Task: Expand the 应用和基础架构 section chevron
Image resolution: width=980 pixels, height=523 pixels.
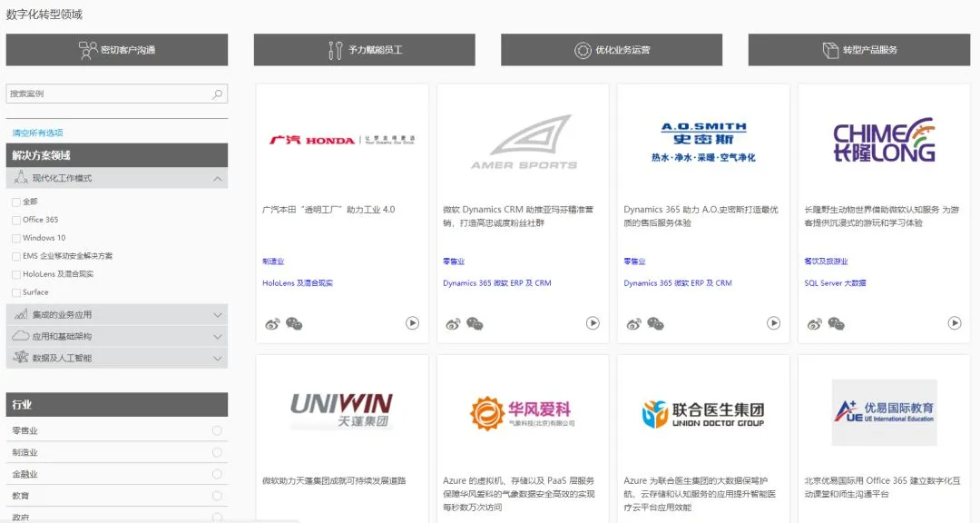Action: point(218,337)
